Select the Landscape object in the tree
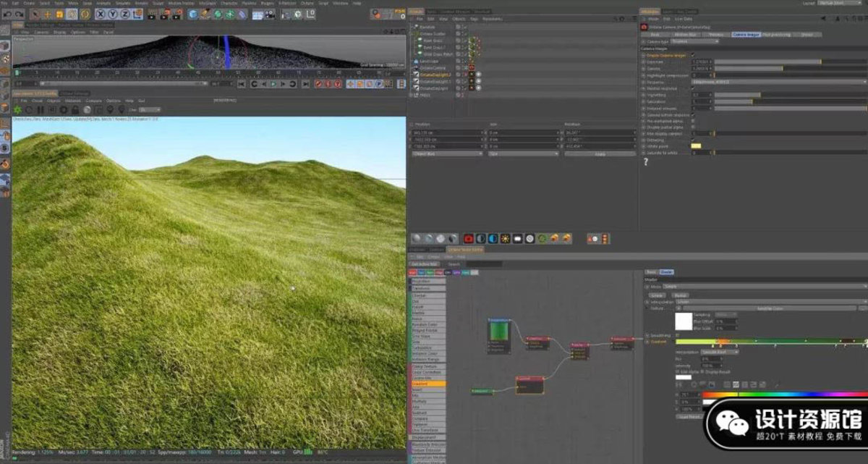868x464 pixels. click(x=430, y=61)
